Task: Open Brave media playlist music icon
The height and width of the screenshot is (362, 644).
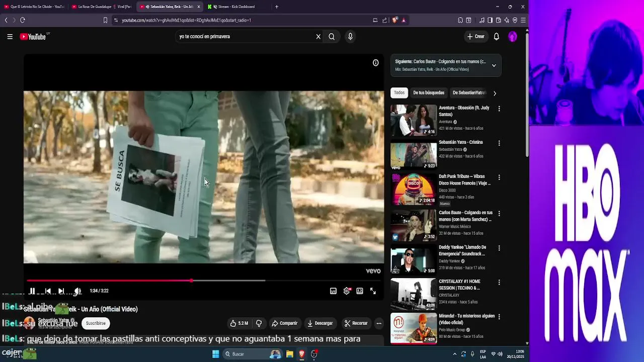Action: click(482, 20)
